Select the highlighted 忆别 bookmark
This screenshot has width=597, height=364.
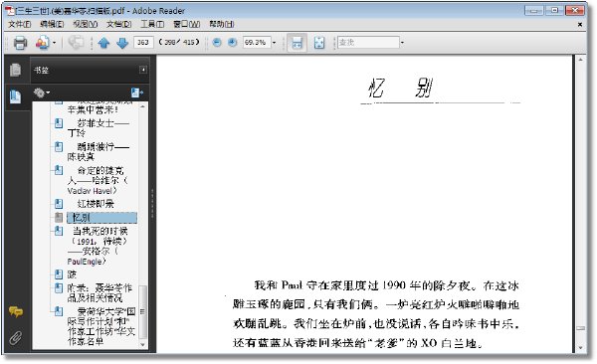pyautogui.click(x=101, y=218)
